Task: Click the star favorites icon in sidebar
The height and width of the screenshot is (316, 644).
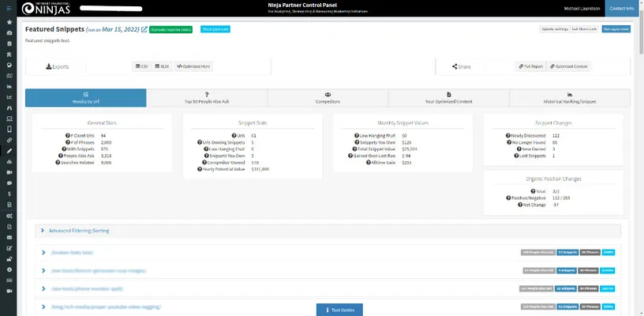Action: pyautogui.click(x=9, y=22)
